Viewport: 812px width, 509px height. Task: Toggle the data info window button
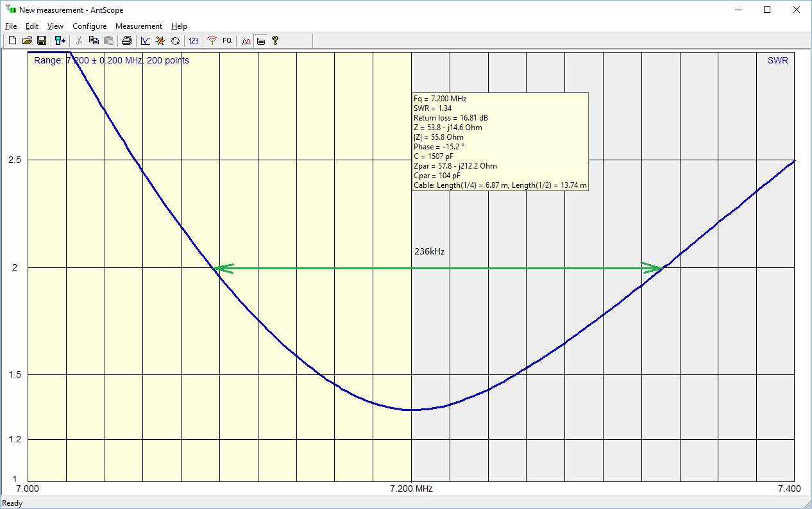(x=260, y=41)
